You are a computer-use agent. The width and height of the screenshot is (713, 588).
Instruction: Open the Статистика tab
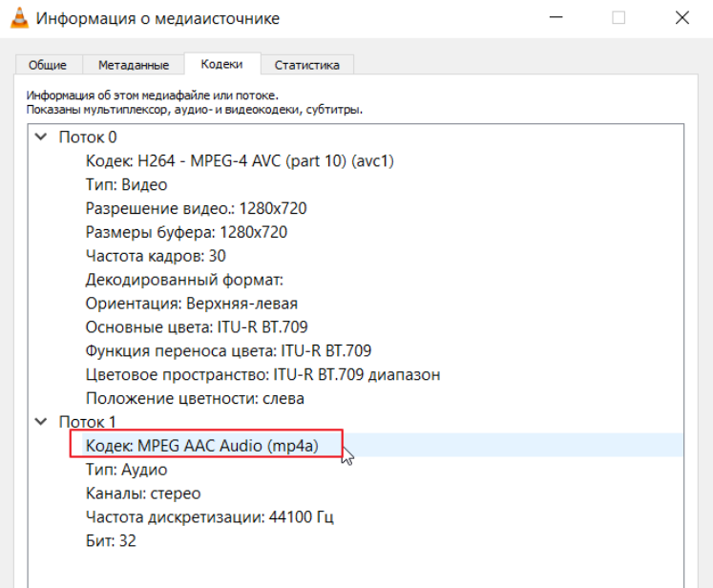coord(306,65)
